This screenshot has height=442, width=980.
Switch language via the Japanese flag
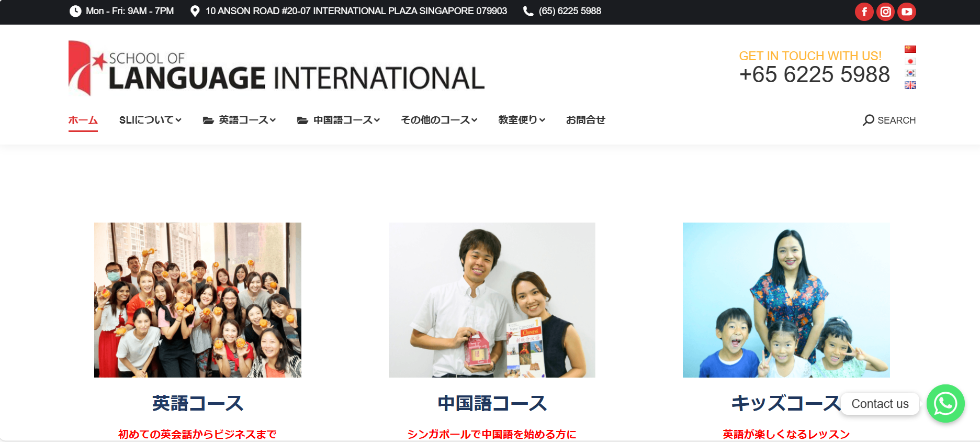910,61
